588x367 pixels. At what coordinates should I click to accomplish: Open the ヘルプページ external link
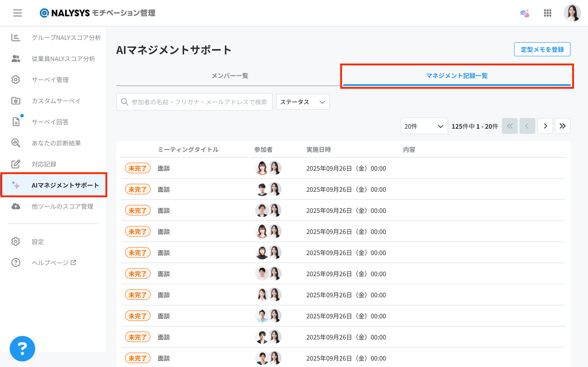coord(54,263)
